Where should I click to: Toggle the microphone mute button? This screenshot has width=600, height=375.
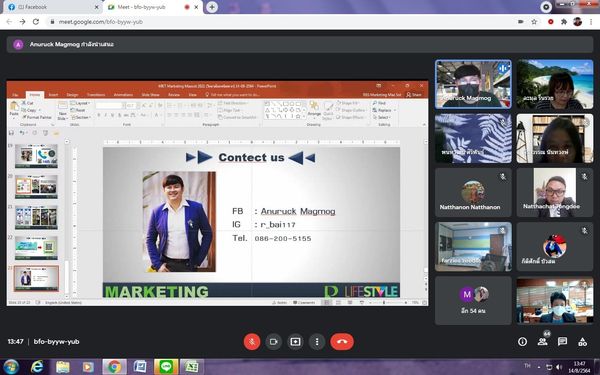[252, 342]
